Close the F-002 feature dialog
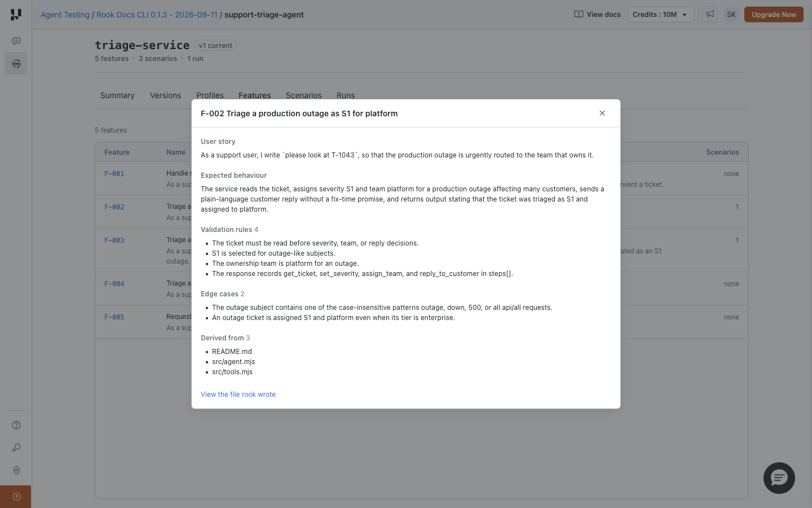This screenshot has width=812, height=508. 602,113
